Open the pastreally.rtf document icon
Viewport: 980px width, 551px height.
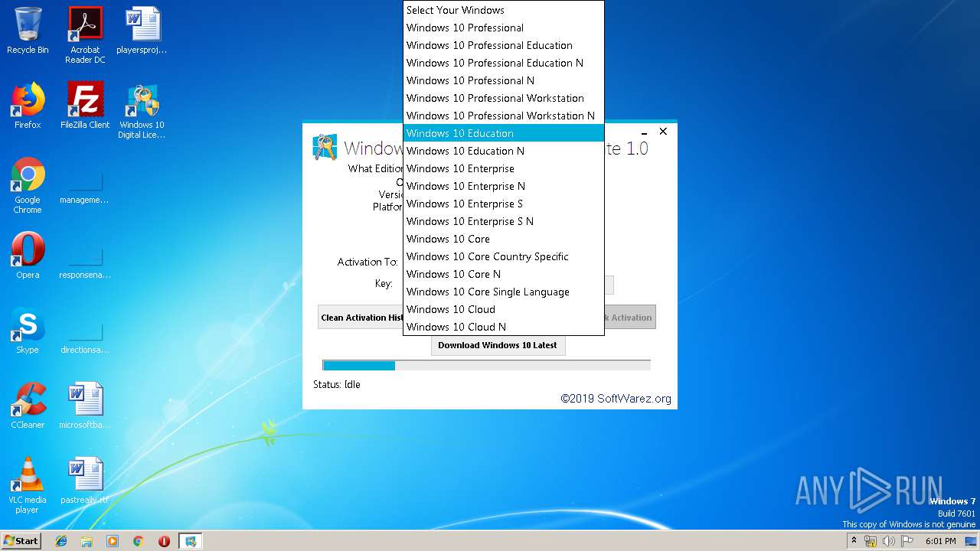pos(85,480)
